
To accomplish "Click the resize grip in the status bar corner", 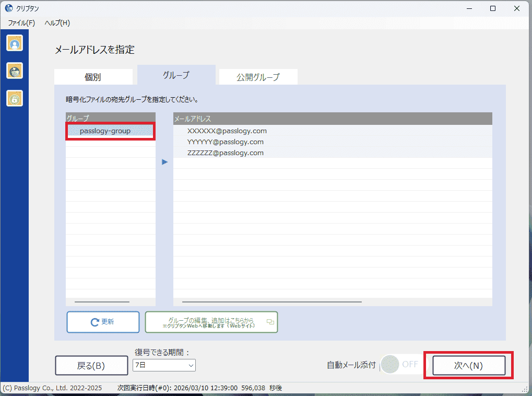I will (526, 389).
